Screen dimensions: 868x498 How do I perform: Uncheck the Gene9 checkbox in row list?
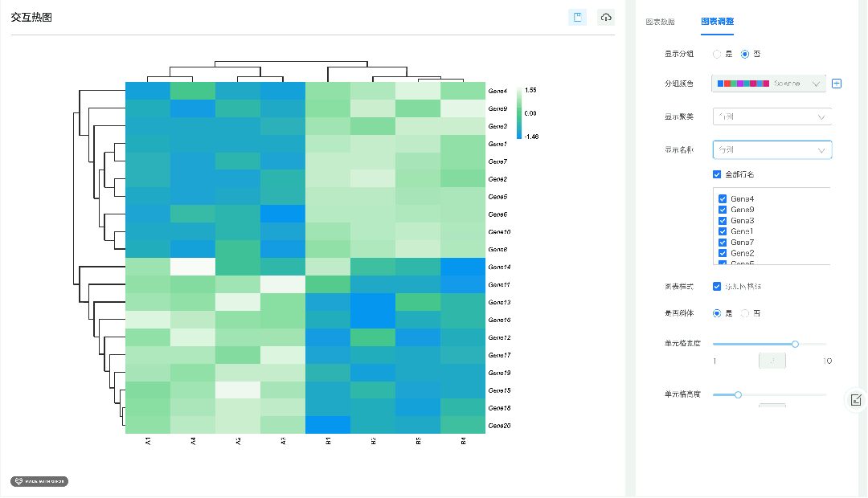tap(723, 210)
